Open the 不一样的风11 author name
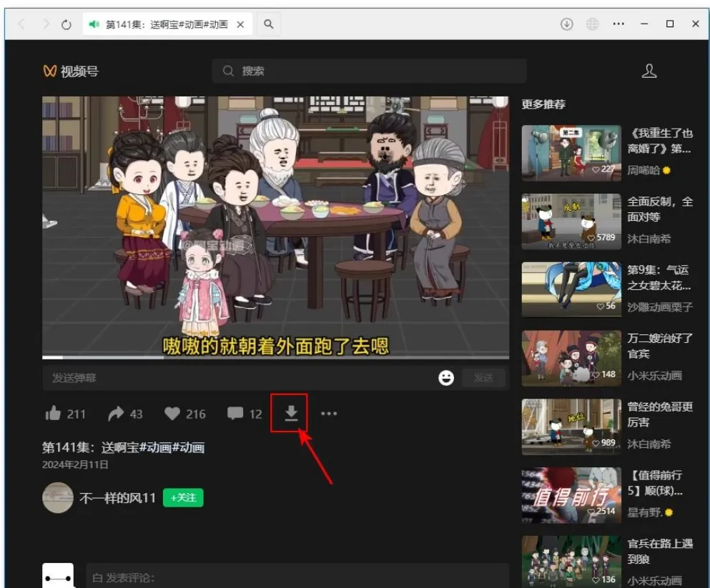The image size is (710, 588). 118,498
